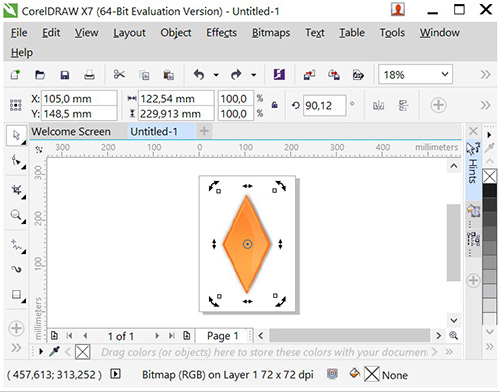Go to the next page arrow
The height and width of the screenshot is (392, 500).
[x=157, y=336]
